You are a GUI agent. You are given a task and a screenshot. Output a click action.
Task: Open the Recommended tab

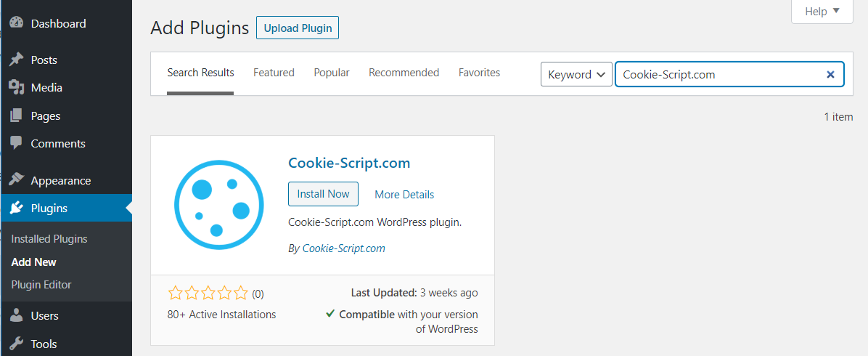(x=404, y=73)
